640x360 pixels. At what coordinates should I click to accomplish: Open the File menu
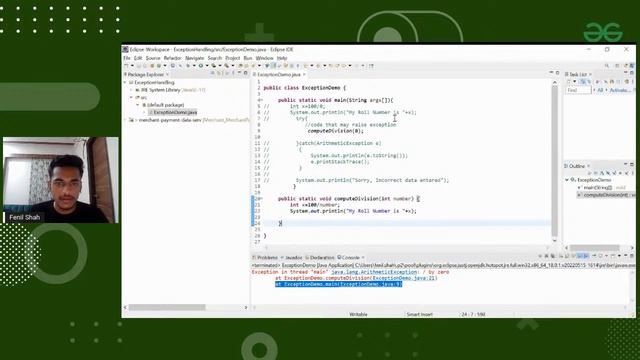pyautogui.click(x=127, y=58)
